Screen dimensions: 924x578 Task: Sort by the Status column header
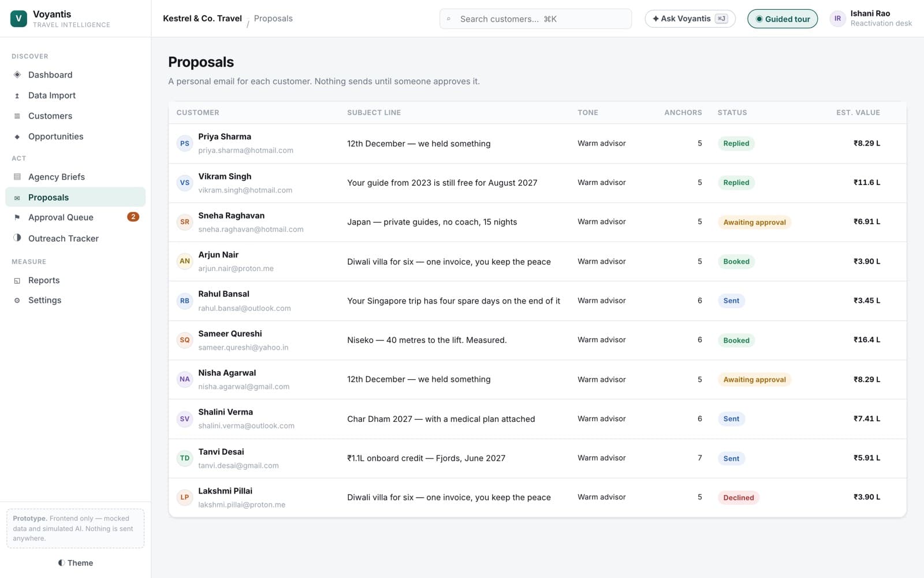pos(732,113)
